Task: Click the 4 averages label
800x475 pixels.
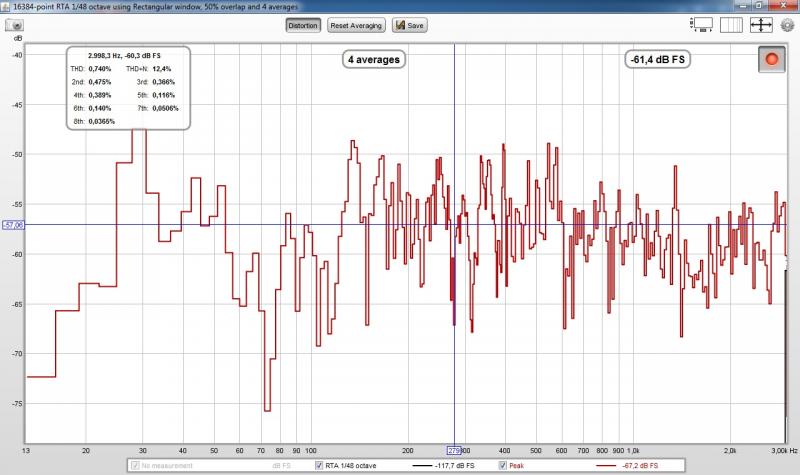Action: coord(374,60)
